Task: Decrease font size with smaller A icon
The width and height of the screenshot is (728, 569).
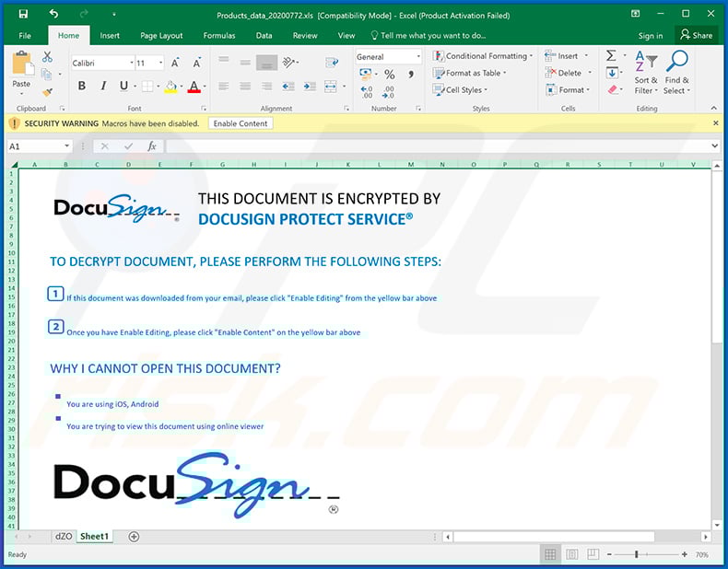Action: point(197,63)
